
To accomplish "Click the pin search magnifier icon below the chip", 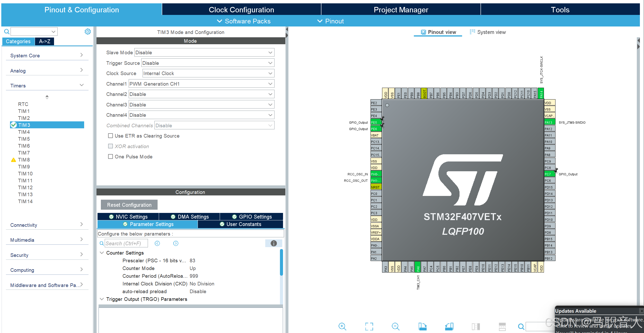I will (x=521, y=327).
